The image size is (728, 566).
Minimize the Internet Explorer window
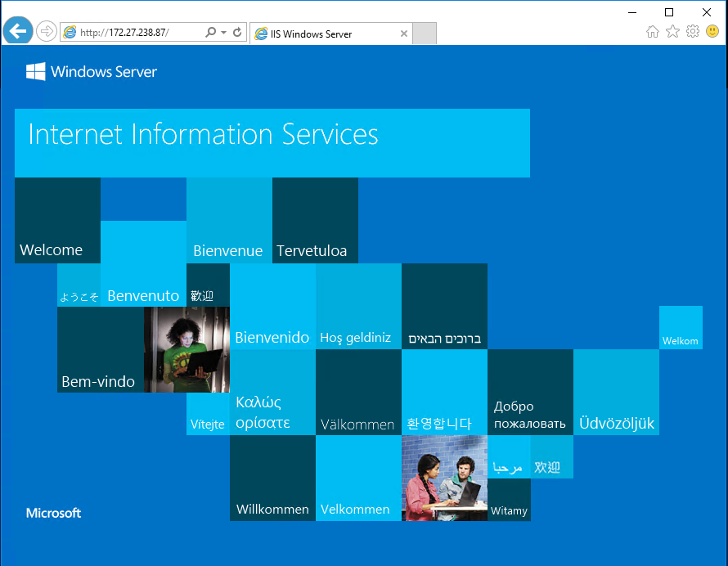point(632,12)
